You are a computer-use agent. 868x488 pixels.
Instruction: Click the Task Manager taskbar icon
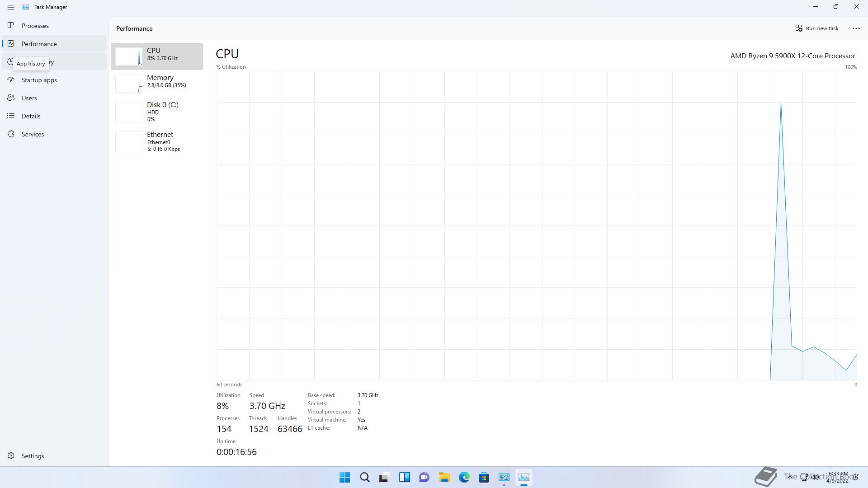tap(524, 477)
